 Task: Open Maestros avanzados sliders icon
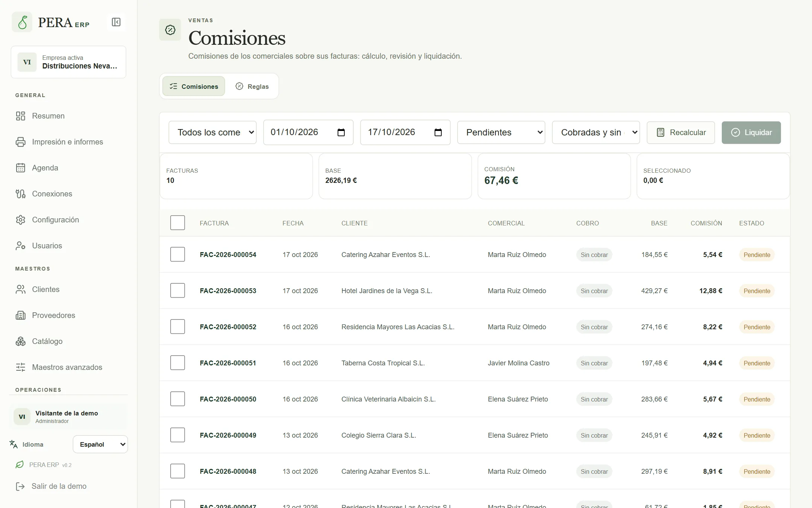[x=21, y=367]
